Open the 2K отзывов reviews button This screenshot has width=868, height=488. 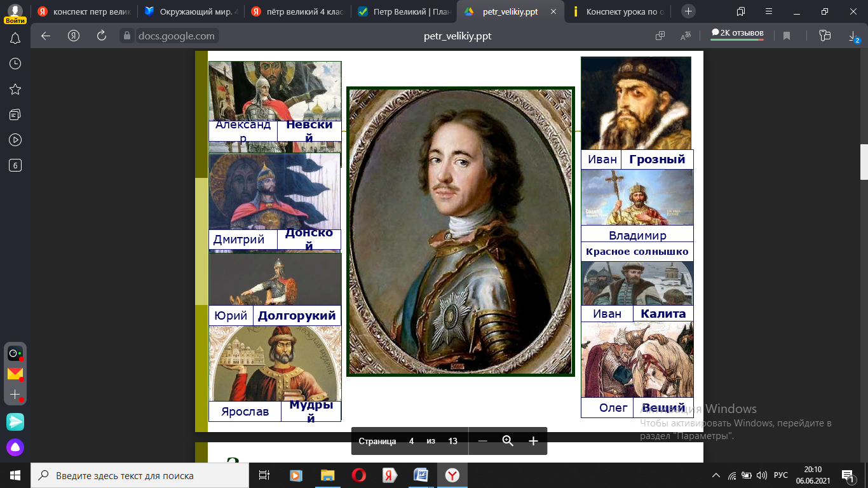pyautogui.click(x=738, y=33)
